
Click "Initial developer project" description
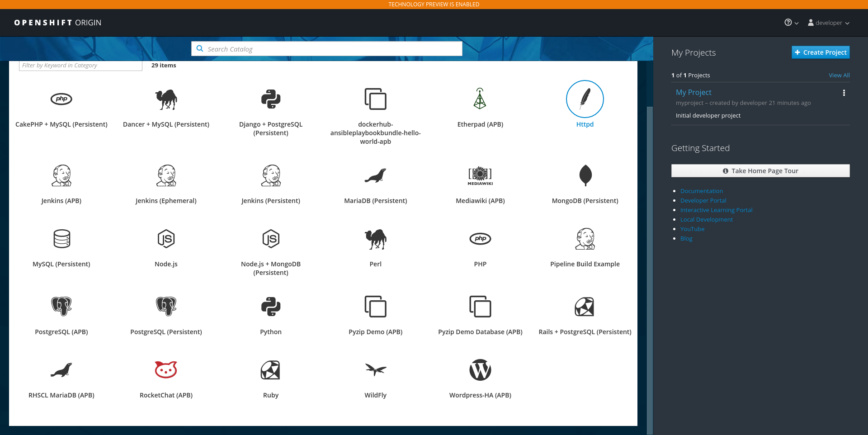point(708,116)
